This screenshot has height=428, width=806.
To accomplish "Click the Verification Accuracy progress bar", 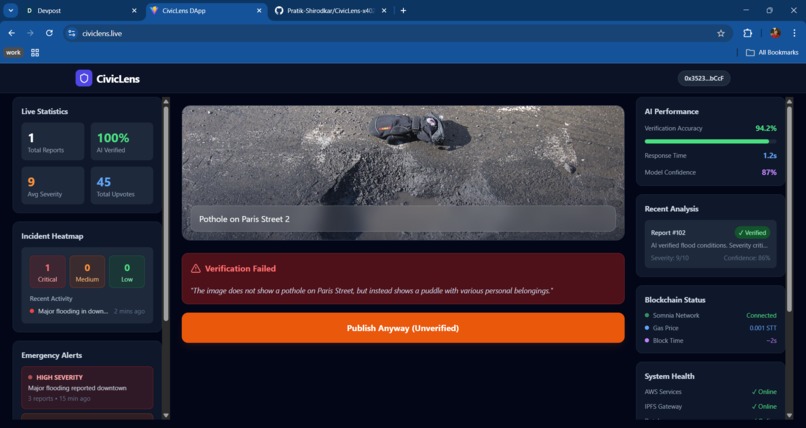I will click(x=710, y=141).
